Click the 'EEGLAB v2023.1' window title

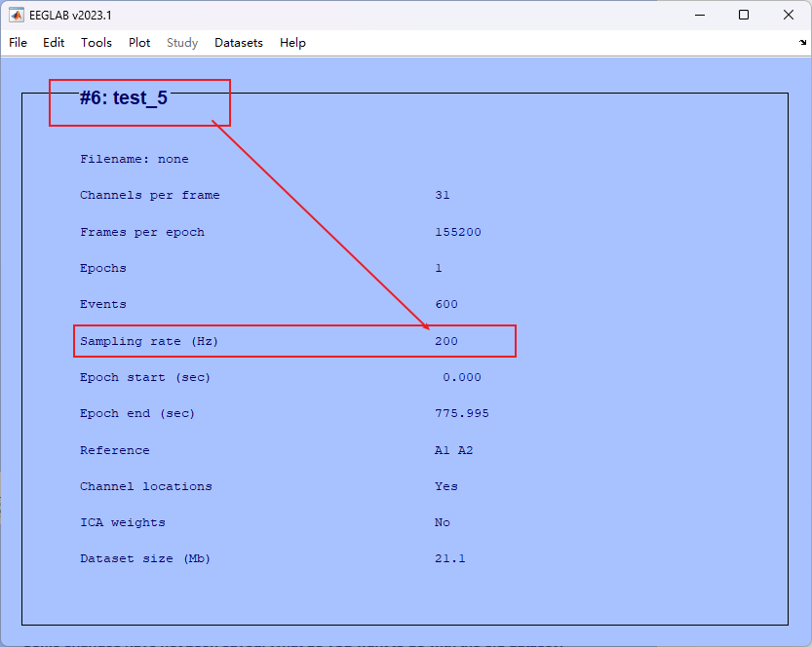(x=70, y=15)
